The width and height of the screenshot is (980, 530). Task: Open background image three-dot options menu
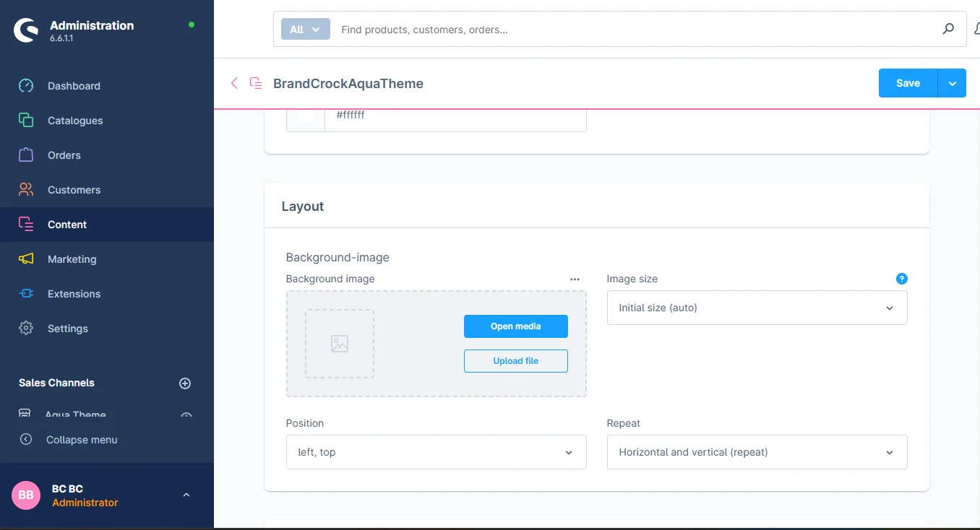[x=575, y=279]
